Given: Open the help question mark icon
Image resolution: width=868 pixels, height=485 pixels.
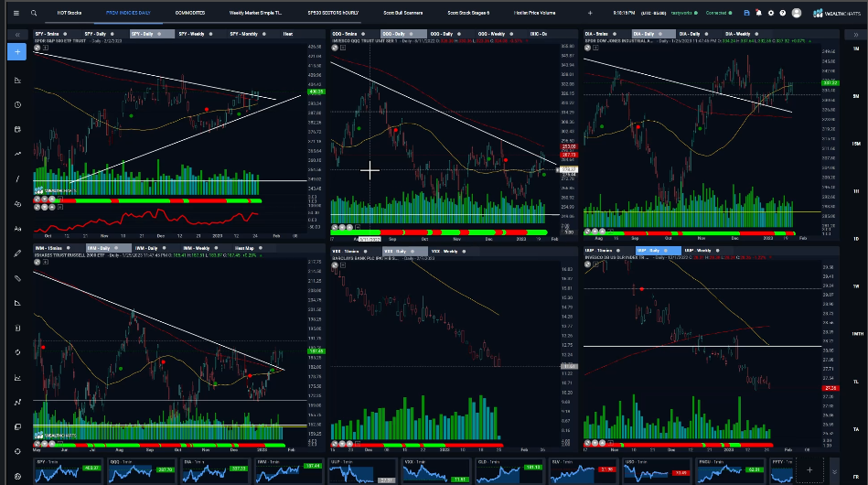Looking at the screenshot, I should tap(783, 13).
